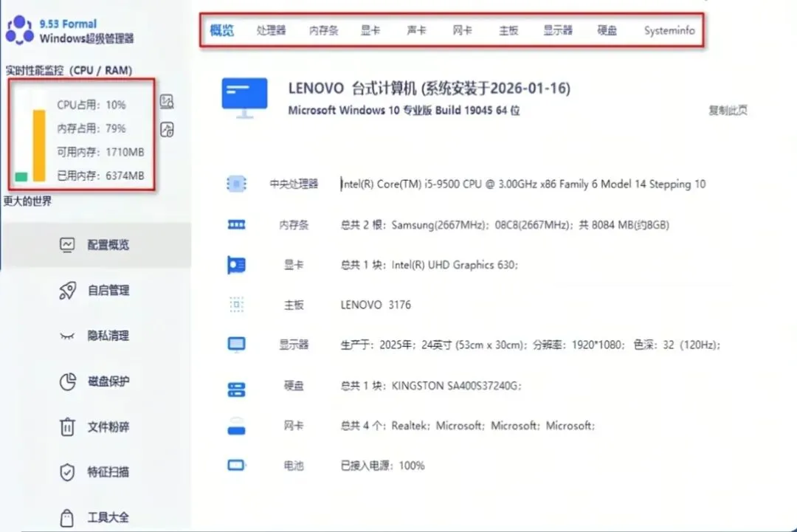Click the Windows超级管理器 app logo
The width and height of the screenshot is (797, 532).
[19, 30]
